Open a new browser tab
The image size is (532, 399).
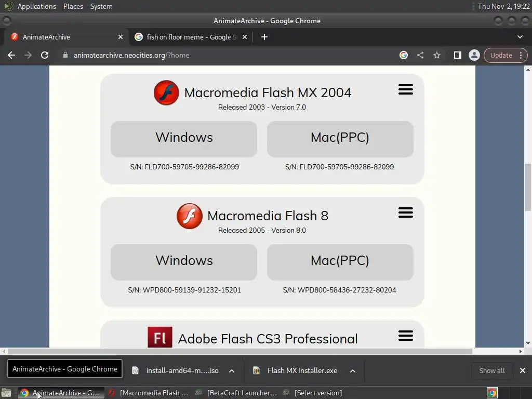click(264, 37)
